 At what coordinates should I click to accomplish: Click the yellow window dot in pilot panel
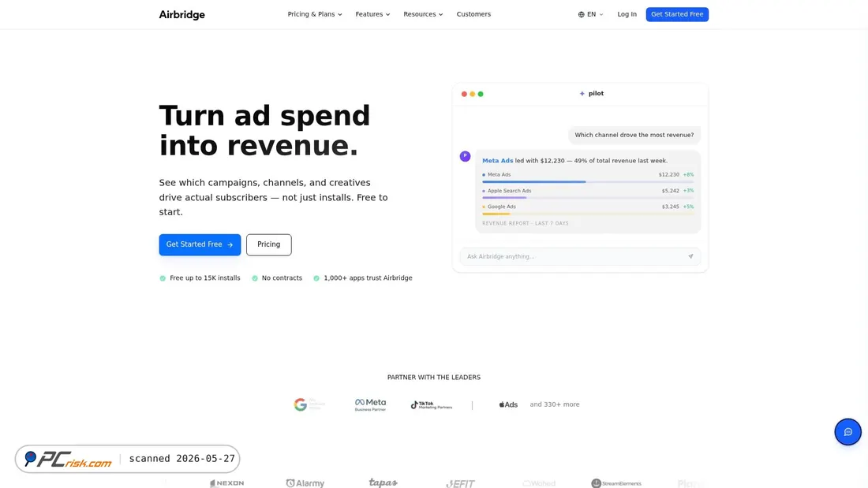[x=472, y=94]
